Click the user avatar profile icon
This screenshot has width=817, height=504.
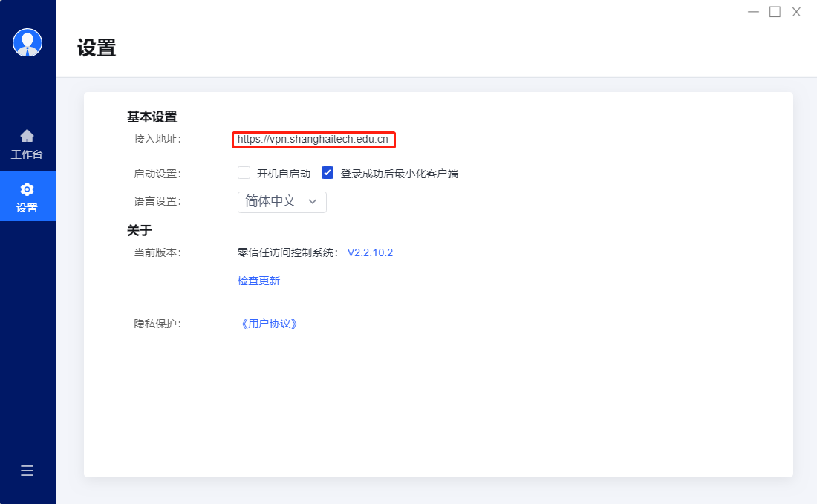(x=27, y=42)
